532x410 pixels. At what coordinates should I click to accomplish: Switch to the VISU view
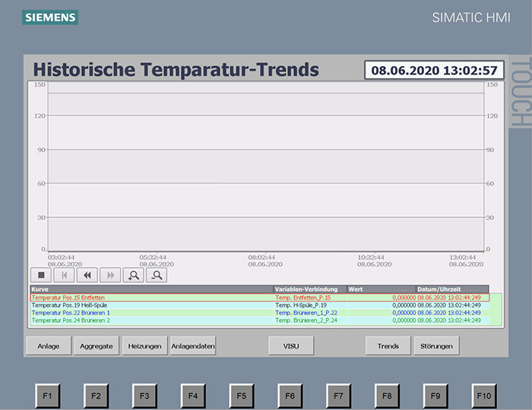click(x=291, y=346)
